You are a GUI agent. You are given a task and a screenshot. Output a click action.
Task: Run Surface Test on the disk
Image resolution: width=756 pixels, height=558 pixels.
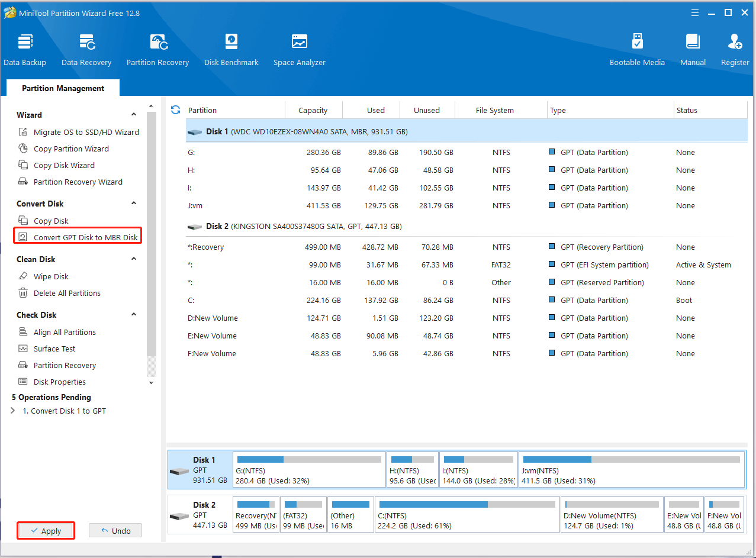pos(54,349)
